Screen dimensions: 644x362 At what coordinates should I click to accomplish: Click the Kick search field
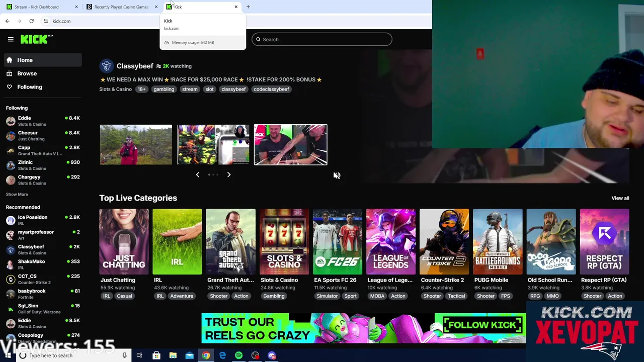click(x=322, y=39)
